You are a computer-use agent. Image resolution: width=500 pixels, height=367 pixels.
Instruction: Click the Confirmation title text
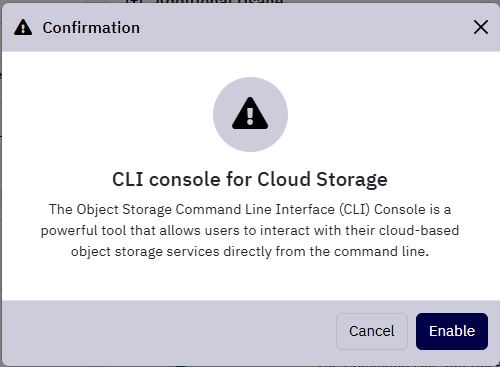coord(91,27)
